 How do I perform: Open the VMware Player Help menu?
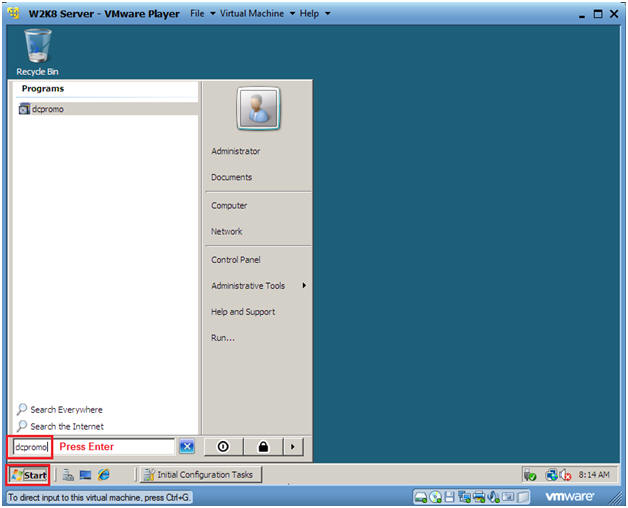pos(315,14)
